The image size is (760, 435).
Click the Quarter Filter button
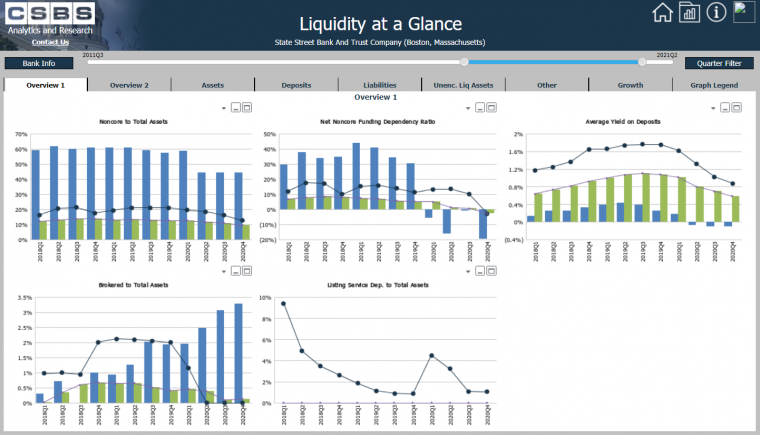coord(719,63)
